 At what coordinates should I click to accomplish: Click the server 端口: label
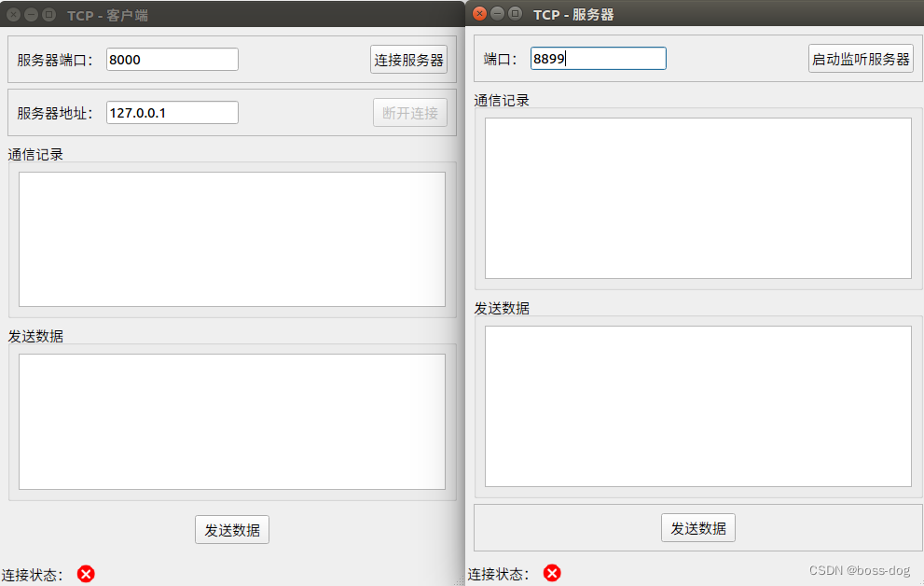500,59
